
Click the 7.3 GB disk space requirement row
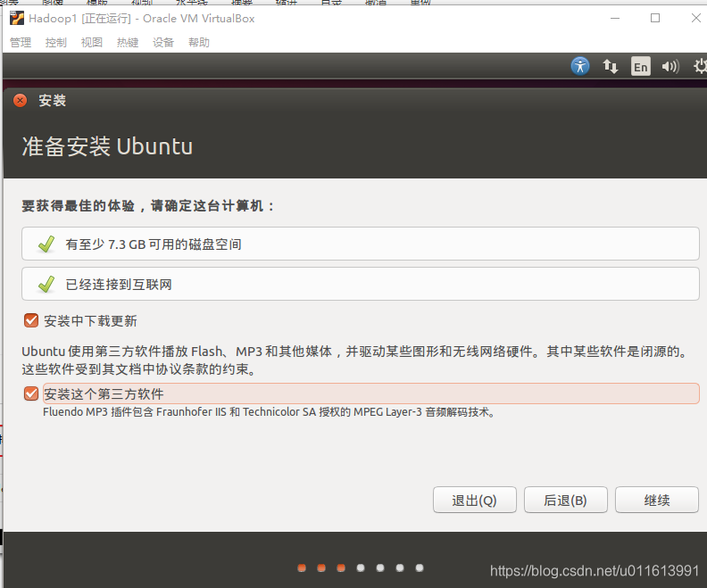pyautogui.click(x=361, y=244)
